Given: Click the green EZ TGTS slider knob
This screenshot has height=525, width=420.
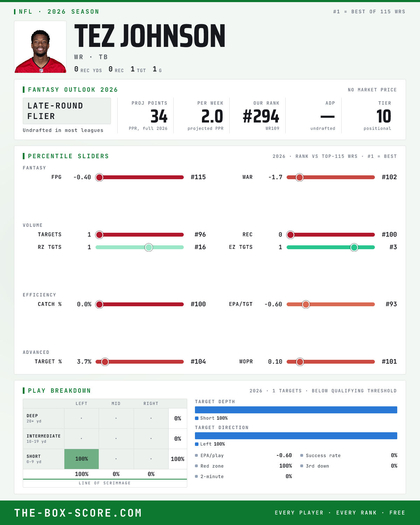Looking at the screenshot, I should coord(354,247).
